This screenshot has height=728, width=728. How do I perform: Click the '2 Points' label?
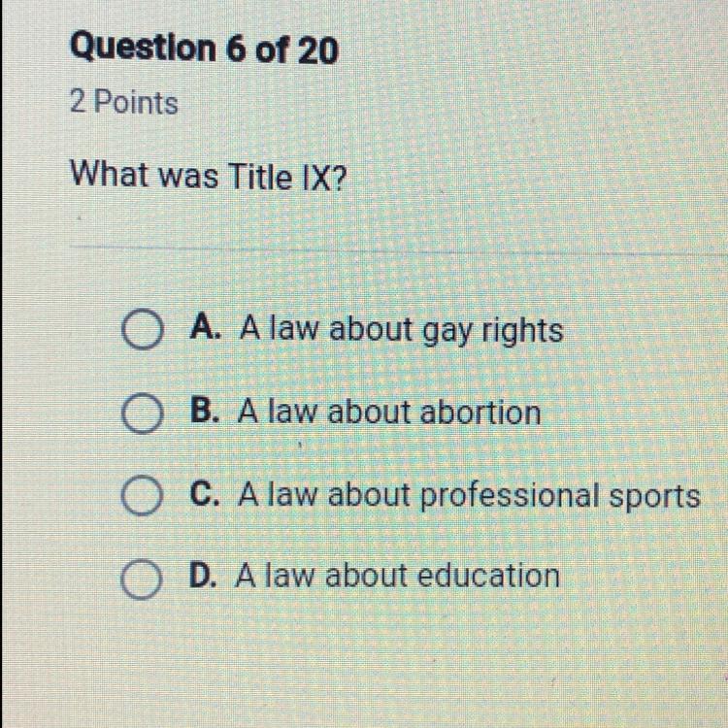(x=124, y=102)
